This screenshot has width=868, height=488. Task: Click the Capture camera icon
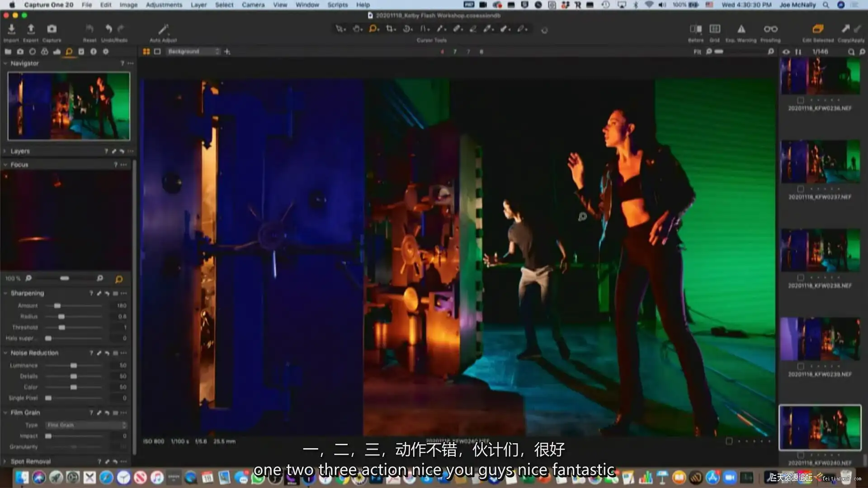point(52,29)
